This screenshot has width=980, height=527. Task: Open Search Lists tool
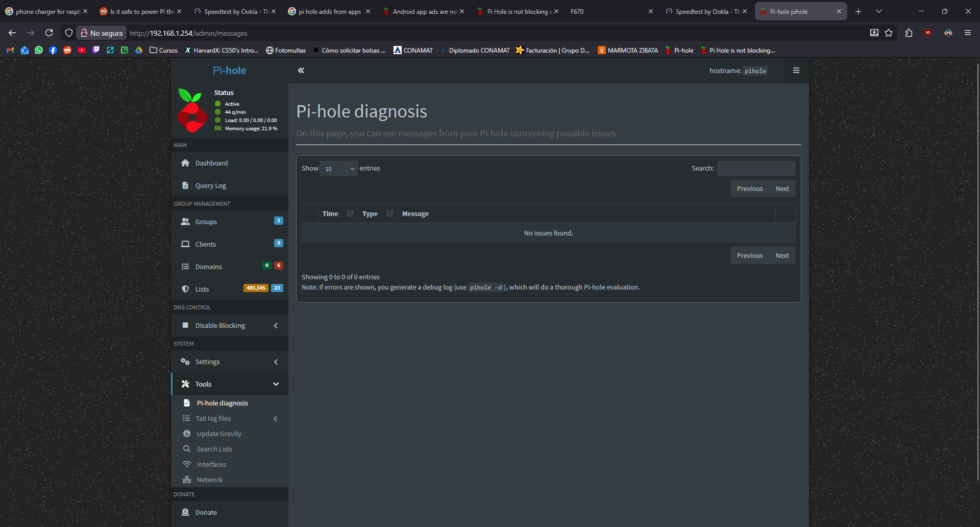coord(214,449)
